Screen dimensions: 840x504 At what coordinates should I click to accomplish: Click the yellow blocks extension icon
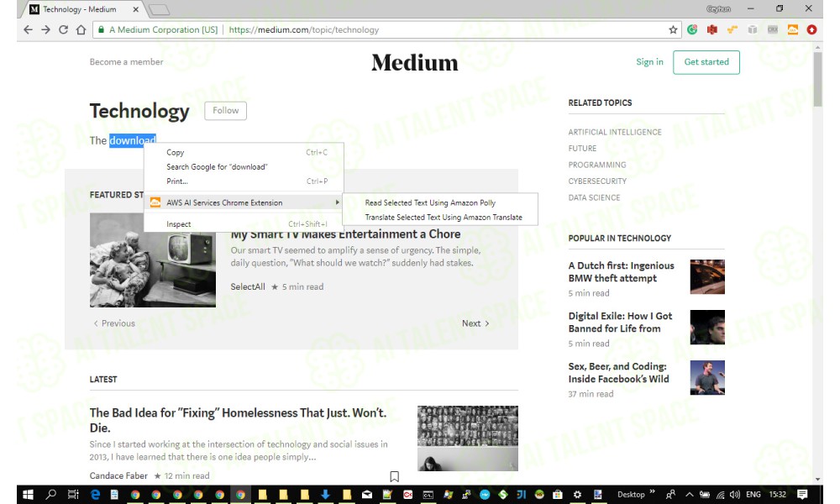point(732,30)
